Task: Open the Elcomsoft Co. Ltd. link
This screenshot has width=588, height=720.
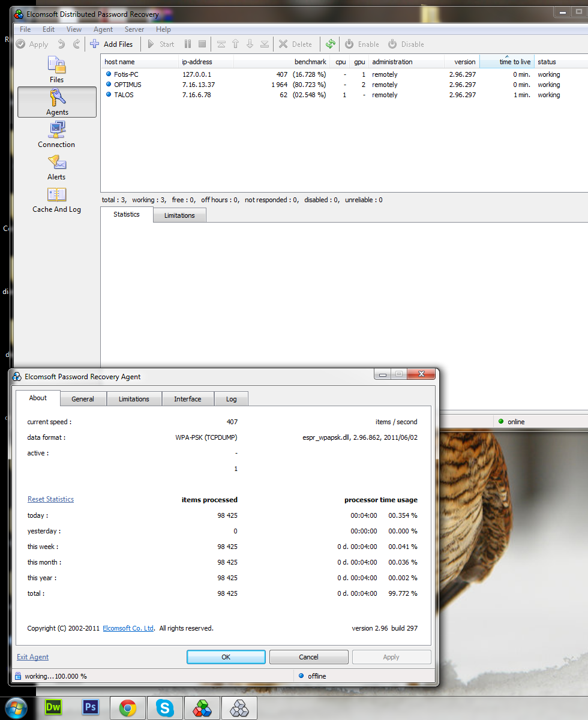Action: pos(128,628)
